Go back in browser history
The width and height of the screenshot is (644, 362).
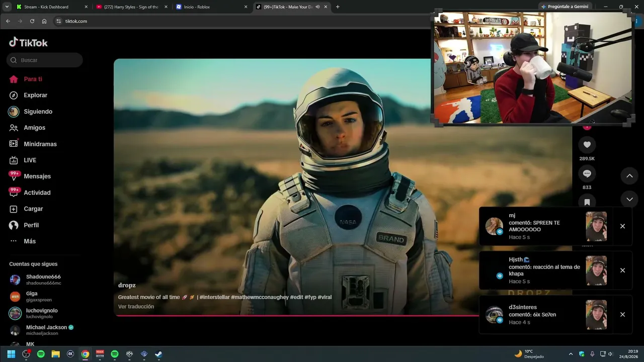click(8, 21)
